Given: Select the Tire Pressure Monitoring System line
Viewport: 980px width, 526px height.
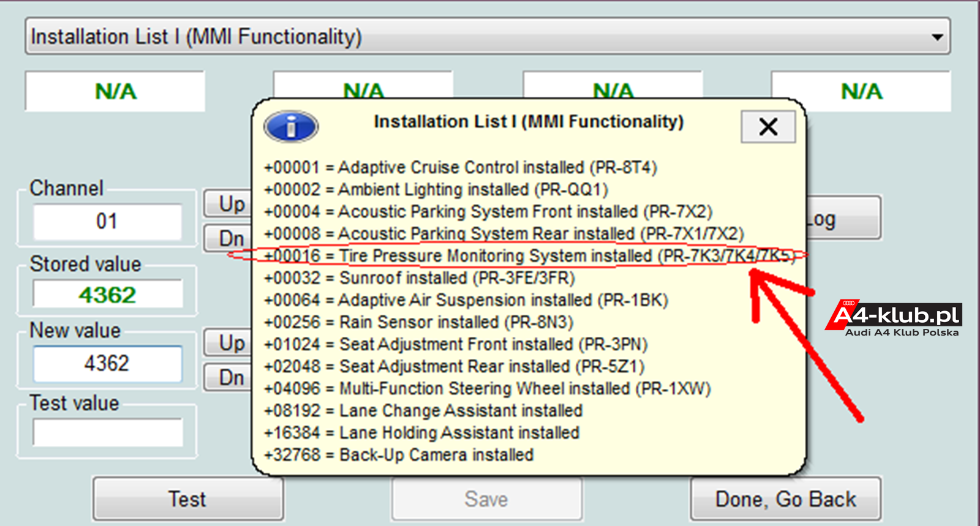Looking at the screenshot, I should pyautogui.click(x=529, y=255).
